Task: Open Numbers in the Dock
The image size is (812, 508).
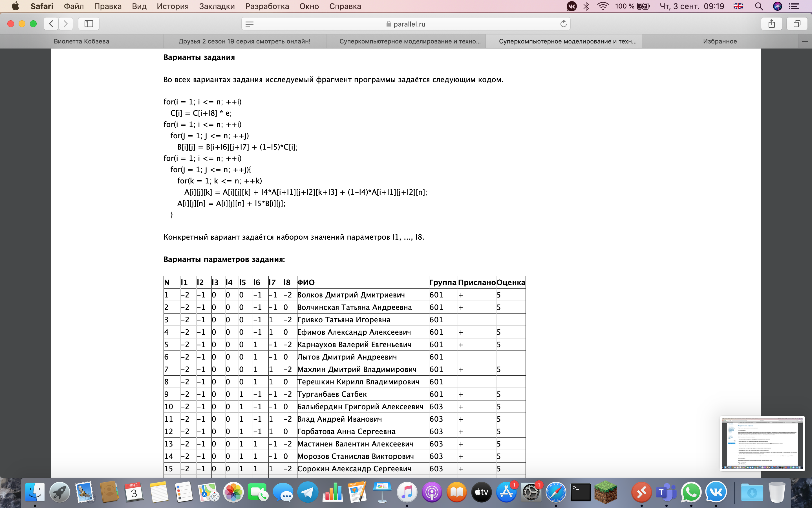Action: pos(332,492)
